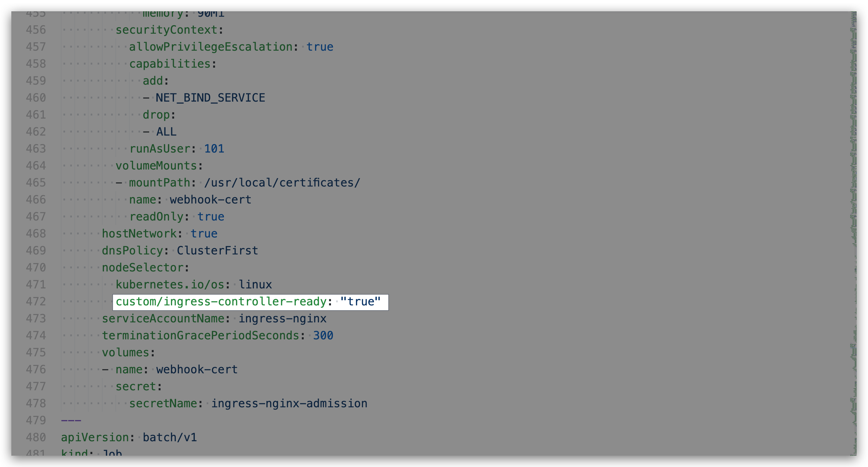This screenshot has height=467, width=868.
Task: Place cursor on securityContext key
Action: coord(166,30)
